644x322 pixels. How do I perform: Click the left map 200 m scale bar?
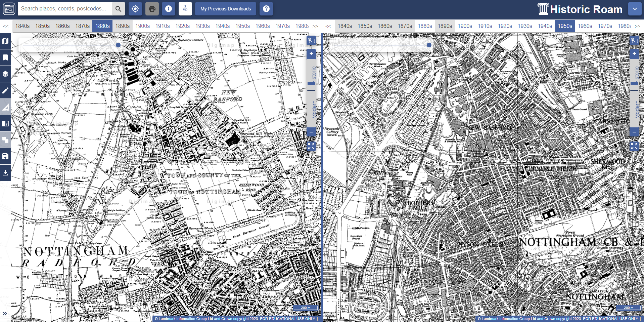(306, 308)
